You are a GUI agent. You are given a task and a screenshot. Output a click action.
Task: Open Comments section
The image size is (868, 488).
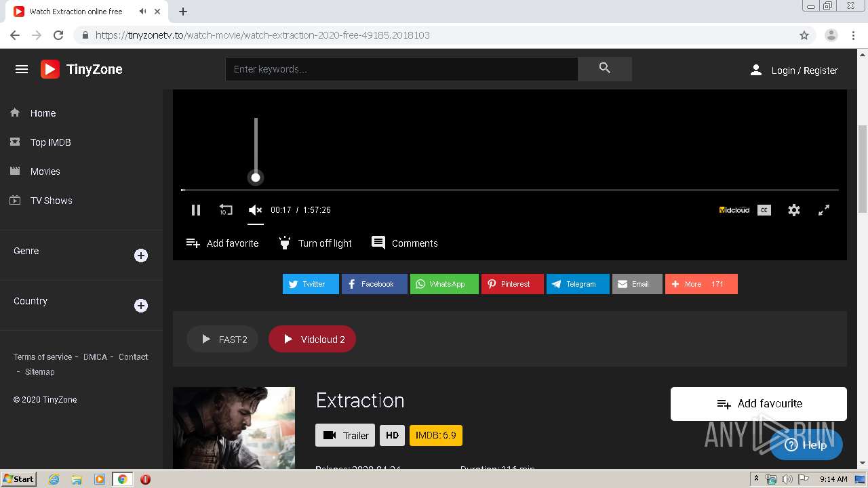click(405, 243)
